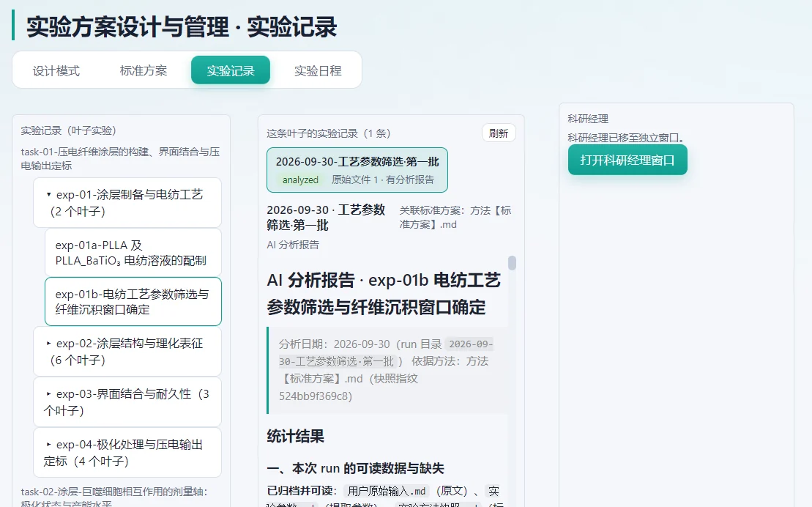812x507 pixels.
Task: Expand exp-04-极化处理与压电输出定标 arrow
Action: (48, 444)
